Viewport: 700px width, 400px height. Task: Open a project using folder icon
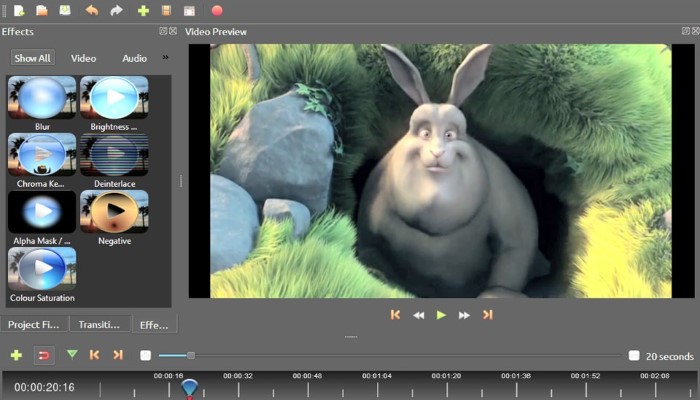click(42, 10)
